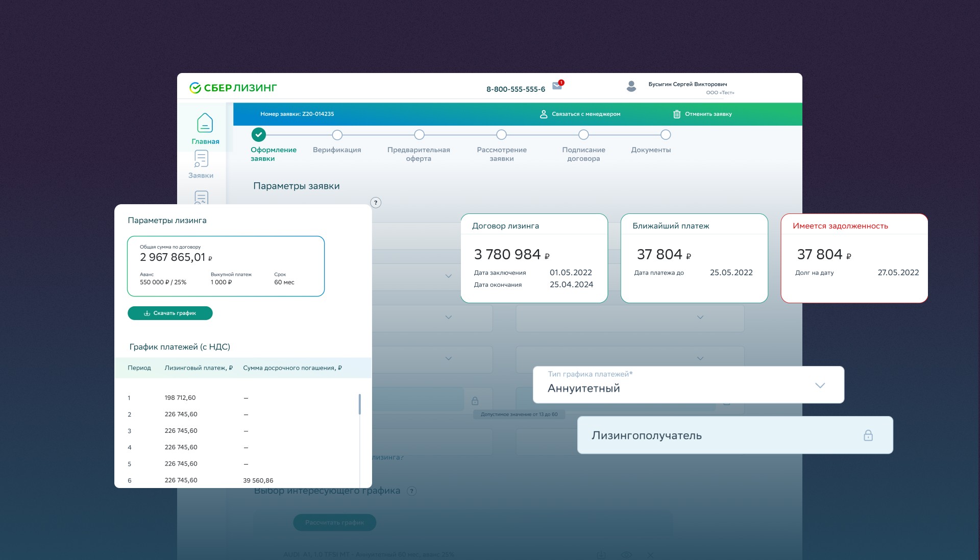Select the Документы step circle
This screenshot has height=560, width=980.
[665, 135]
